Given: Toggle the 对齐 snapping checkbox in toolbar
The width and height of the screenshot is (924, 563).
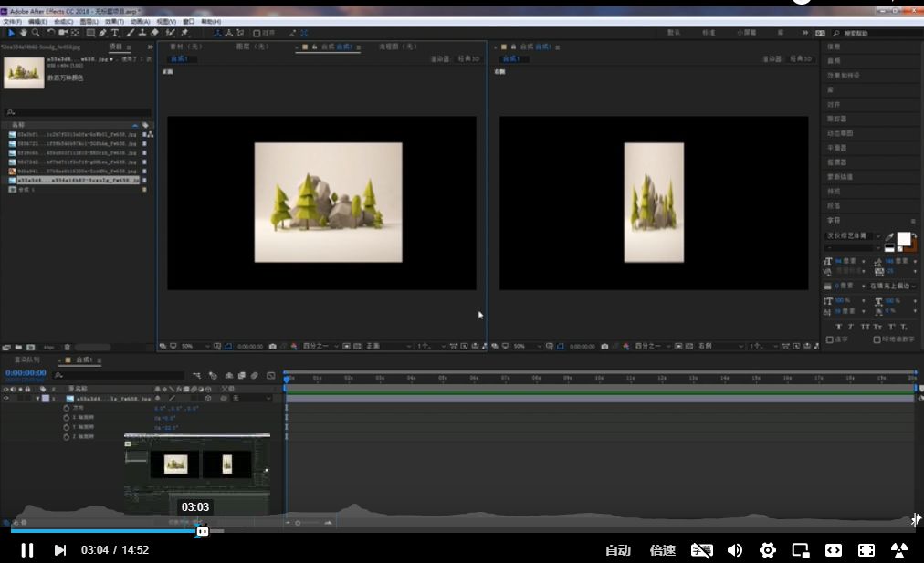Looking at the screenshot, I should (257, 33).
